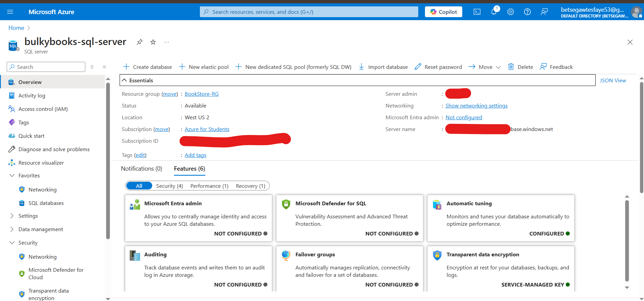Image resolution: width=644 pixels, height=301 pixels.
Task: Click Create database command
Action: [147, 67]
